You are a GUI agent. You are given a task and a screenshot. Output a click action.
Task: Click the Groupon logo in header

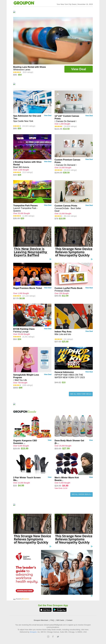pos(24,3)
